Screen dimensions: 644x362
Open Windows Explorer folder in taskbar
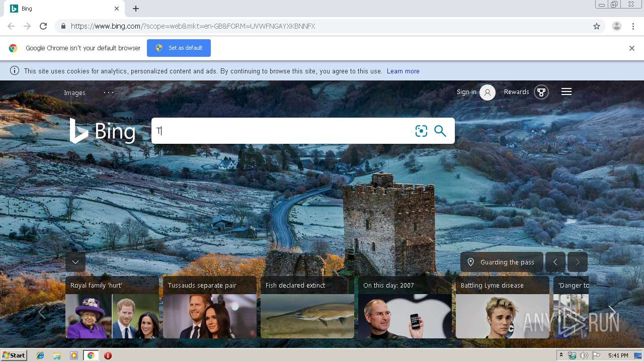[57, 355]
